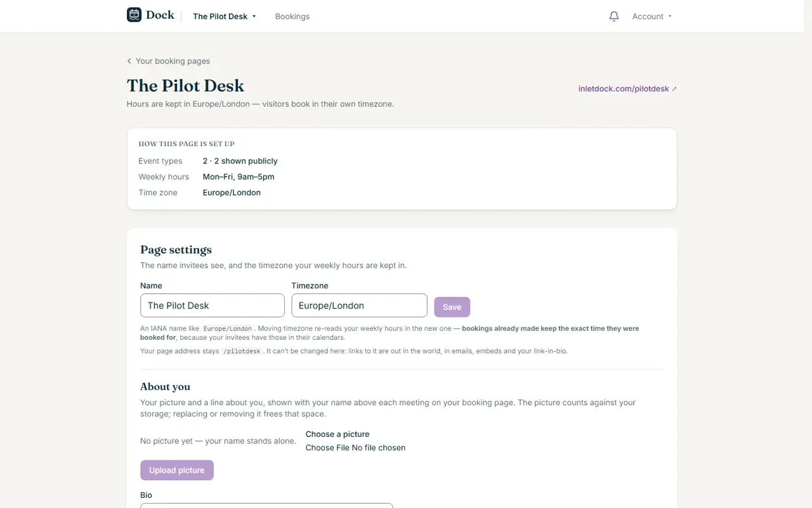This screenshot has width=812, height=508.
Task: Click the Upload picture button
Action: point(177,470)
